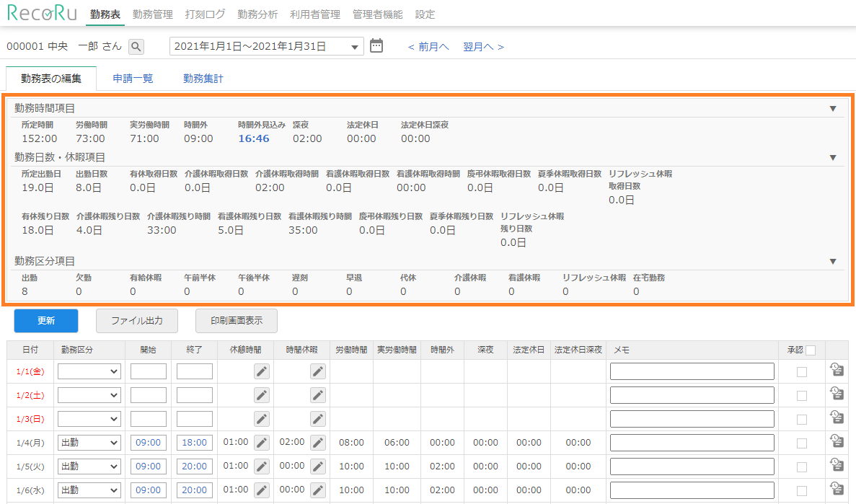Select the 勤務表の編集 tab
The image size is (856, 504).
(x=51, y=79)
